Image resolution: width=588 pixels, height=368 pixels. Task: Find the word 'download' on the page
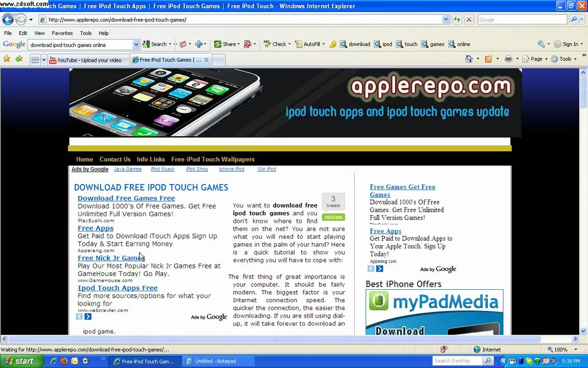coord(355,44)
